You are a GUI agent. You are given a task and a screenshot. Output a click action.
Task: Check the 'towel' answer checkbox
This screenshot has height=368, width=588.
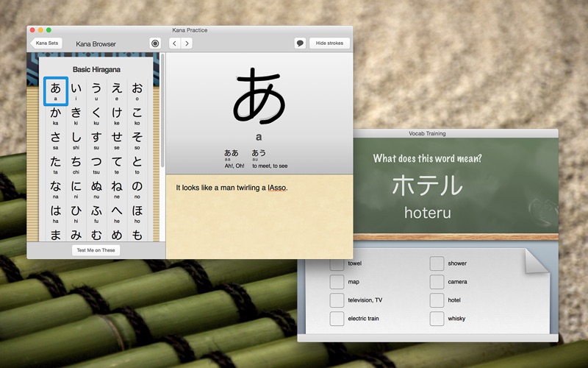point(337,263)
